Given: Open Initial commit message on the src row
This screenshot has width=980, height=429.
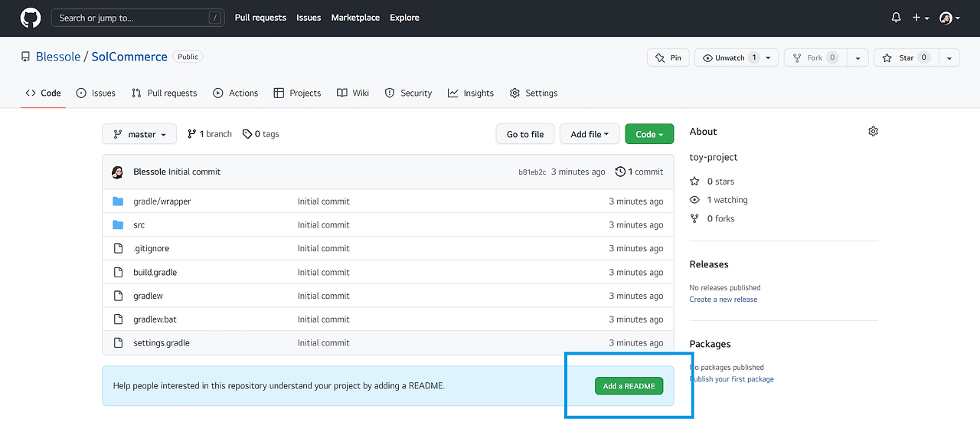Looking at the screenshot, I should tap(324, 225).
